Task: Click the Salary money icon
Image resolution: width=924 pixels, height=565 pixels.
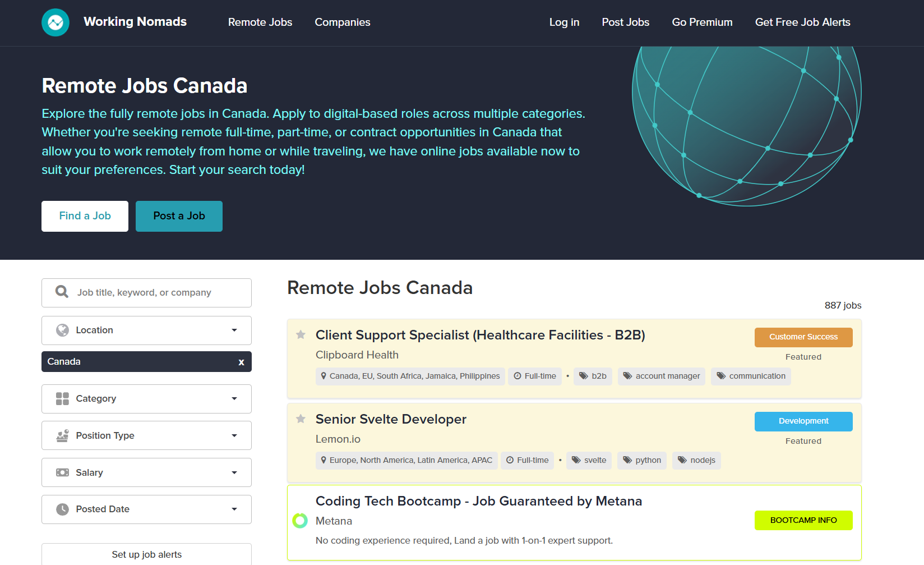Action: (x=62, y=472)
